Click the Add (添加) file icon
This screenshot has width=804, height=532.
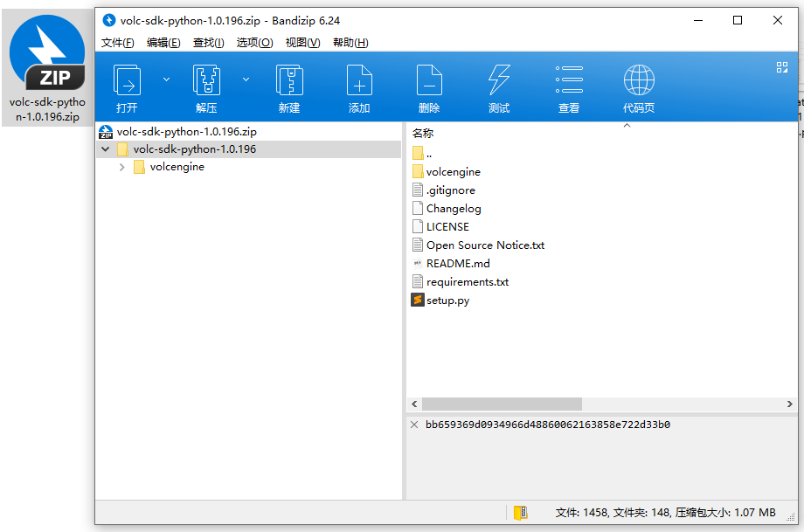359,80
